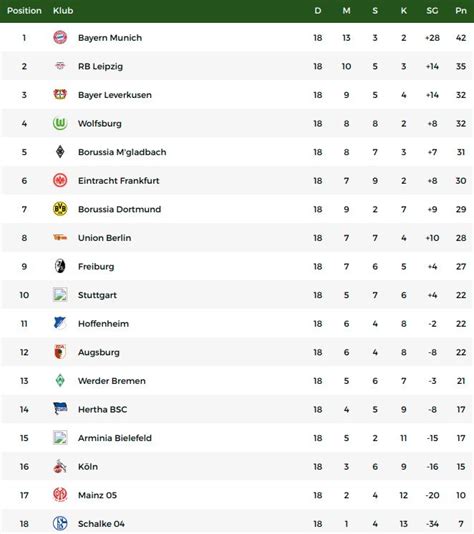Click the Position column header
Image resolution: width=474 pixels, height=534 pixels.
pos(24,11)
